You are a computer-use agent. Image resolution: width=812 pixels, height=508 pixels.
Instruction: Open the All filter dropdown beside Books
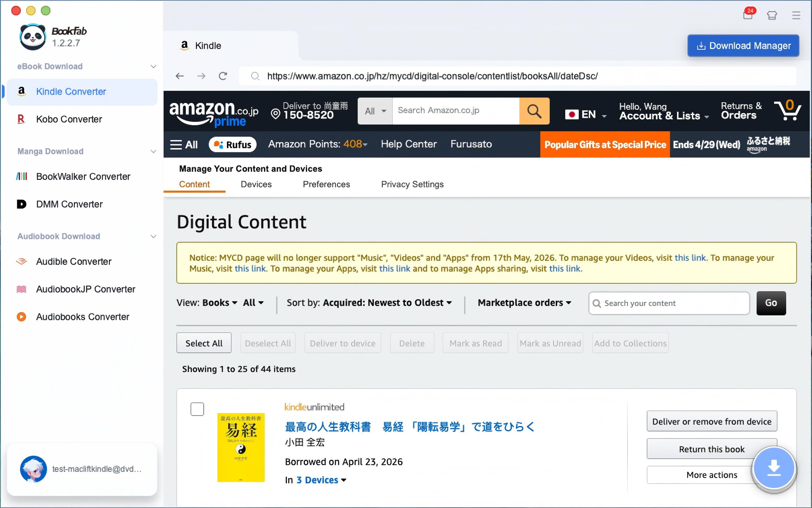click(253, 303)
